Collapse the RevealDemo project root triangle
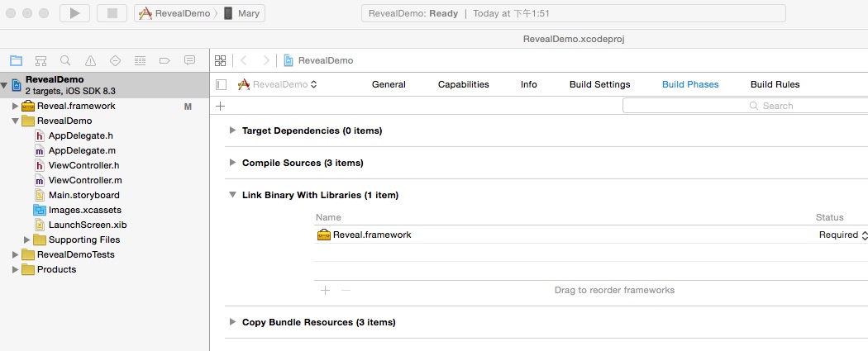The height and width of the screenshot is (351, 868). click(x=4, y=85)
